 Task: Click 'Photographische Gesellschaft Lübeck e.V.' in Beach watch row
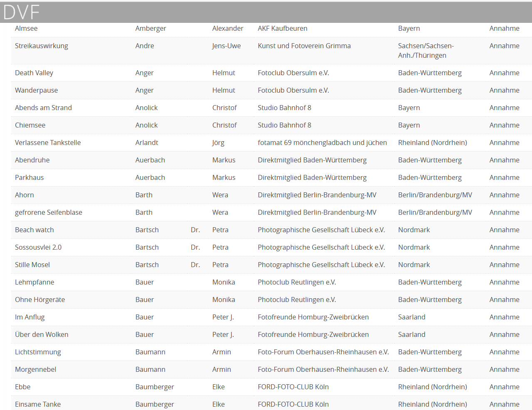(x=321, y=230)
